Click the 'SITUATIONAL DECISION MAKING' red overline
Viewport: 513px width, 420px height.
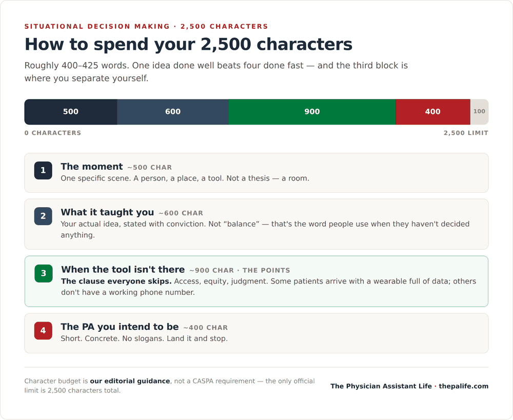(97, 27)
